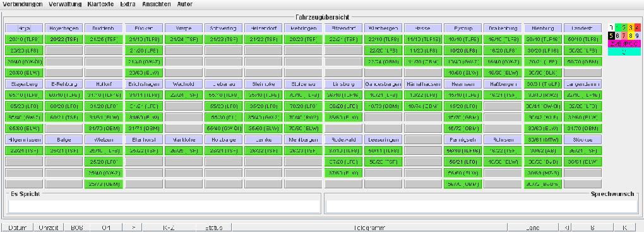Open the Klartexte menu

pyautogui.click(x=101, y=4)
